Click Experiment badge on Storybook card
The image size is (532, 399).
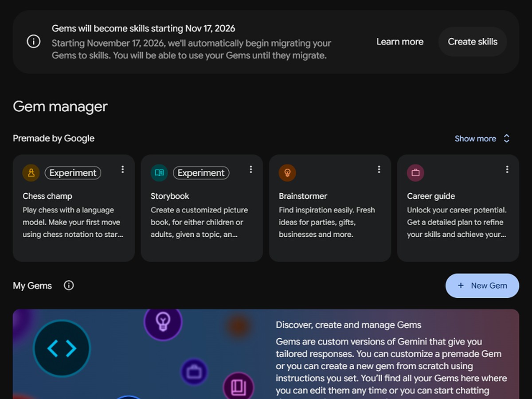(x=201, y=173)
